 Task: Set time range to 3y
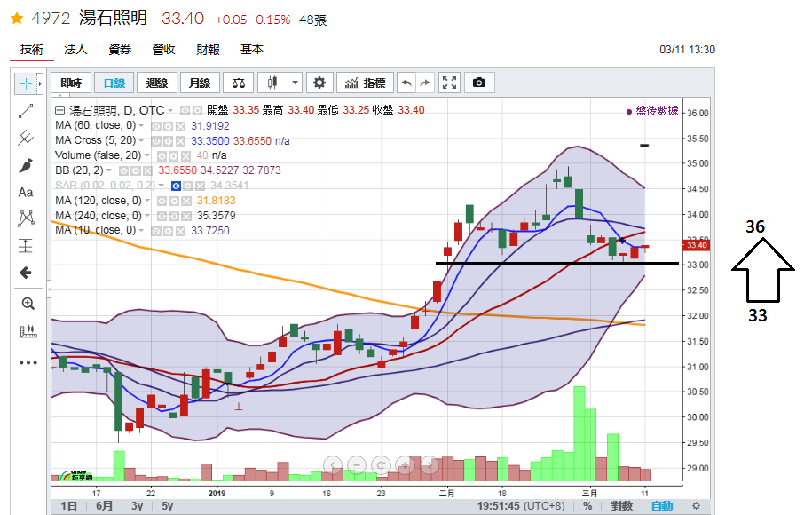click(138, 505)
